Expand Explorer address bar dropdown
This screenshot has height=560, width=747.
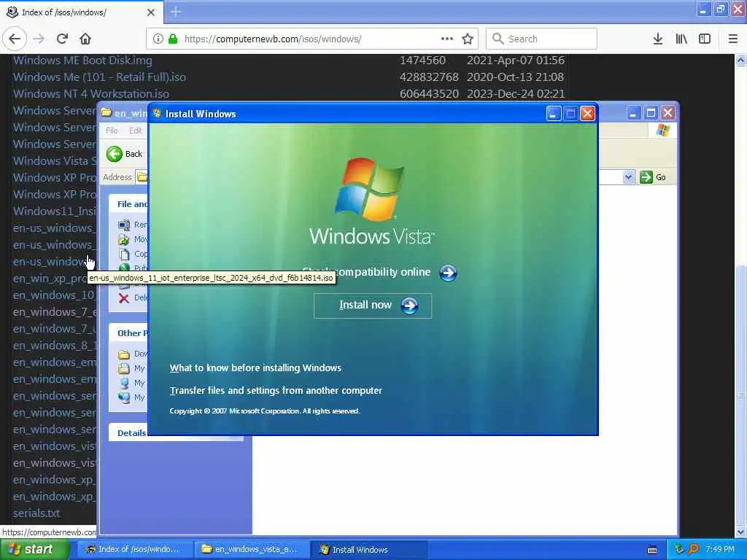pyautogui.click(x=628, y=177)
